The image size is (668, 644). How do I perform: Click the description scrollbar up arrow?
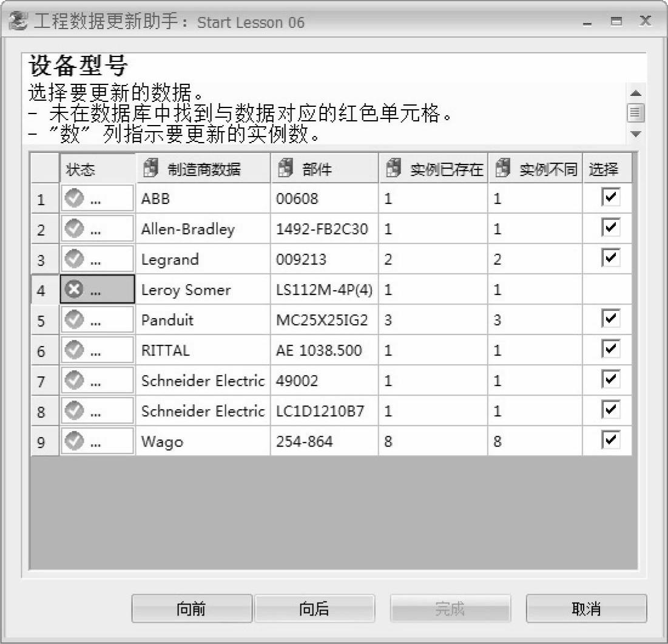click(x=636, y=93)
